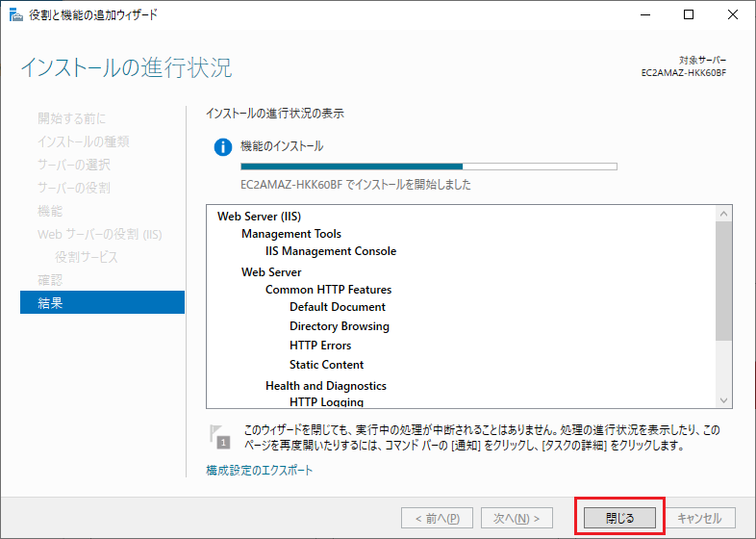Select the 結果 step in the sidebar
The height and width of the screenshot is (539, 756).
pyautogui.click(x=102, y=302)
